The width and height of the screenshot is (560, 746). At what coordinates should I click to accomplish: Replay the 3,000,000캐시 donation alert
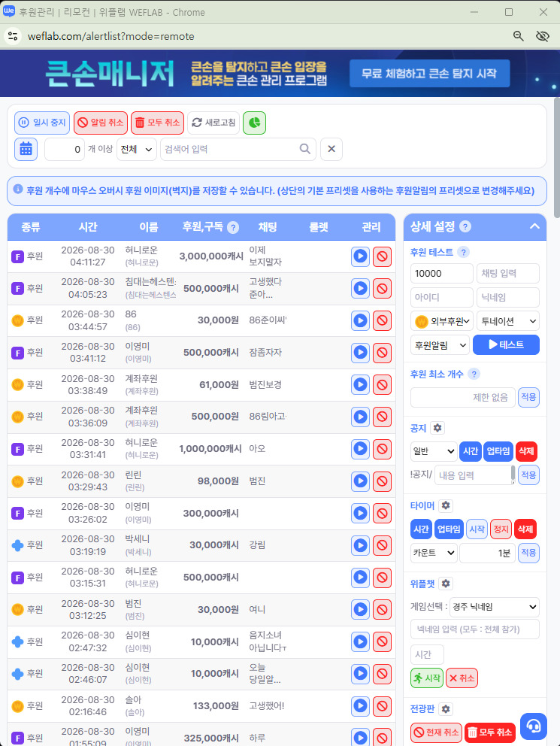(360, 256)
